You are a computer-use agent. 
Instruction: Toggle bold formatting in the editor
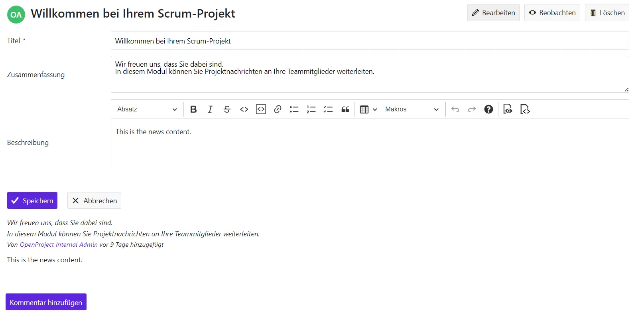click(x=193, y=109)
